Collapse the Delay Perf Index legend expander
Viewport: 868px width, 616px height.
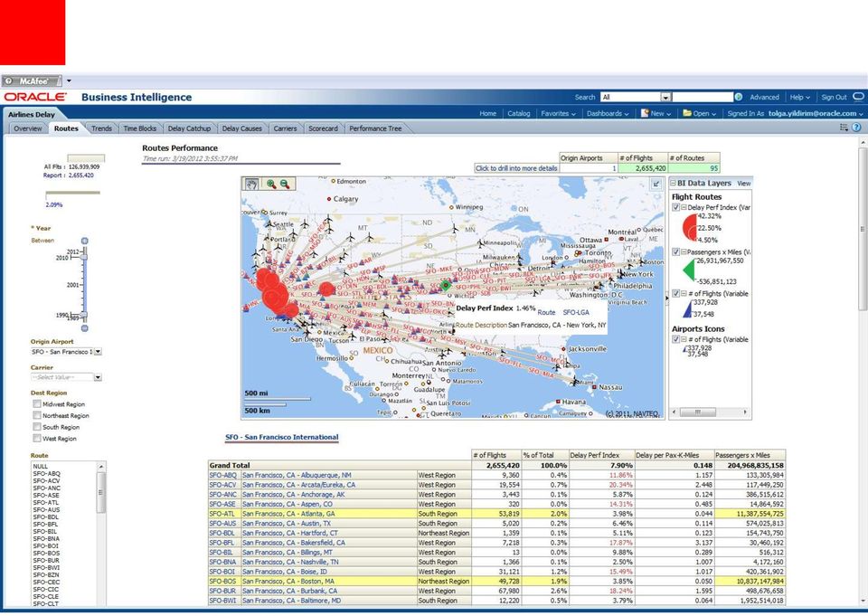point(684,207)
